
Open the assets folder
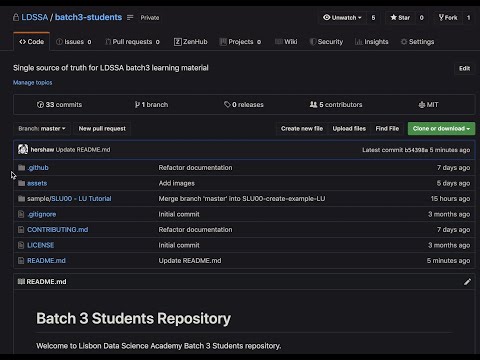point(37,183)
